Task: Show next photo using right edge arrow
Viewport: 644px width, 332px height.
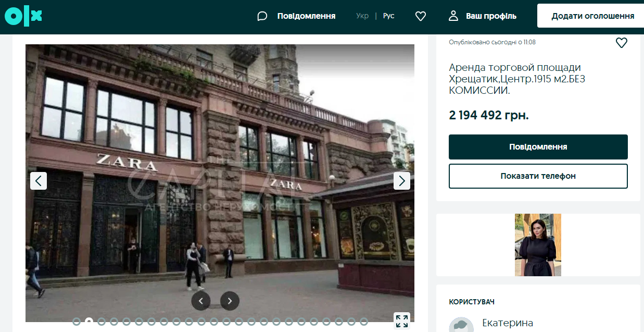Action: [401, 181]
